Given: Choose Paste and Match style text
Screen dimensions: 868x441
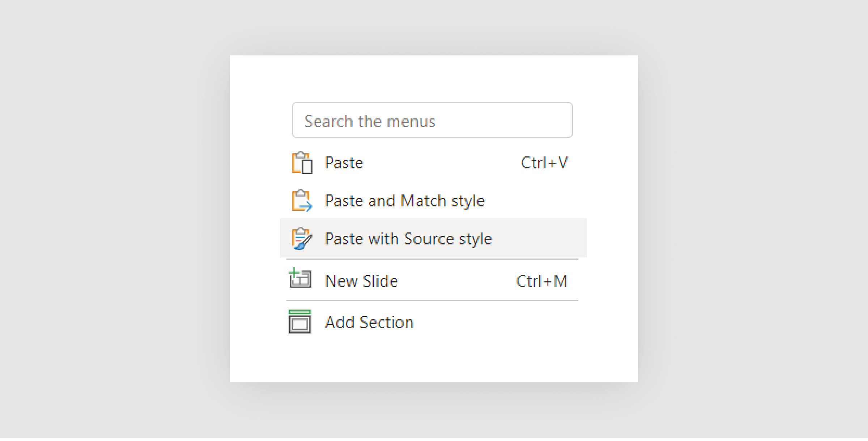Looking at the screenshot, I should tap(405, 201).
